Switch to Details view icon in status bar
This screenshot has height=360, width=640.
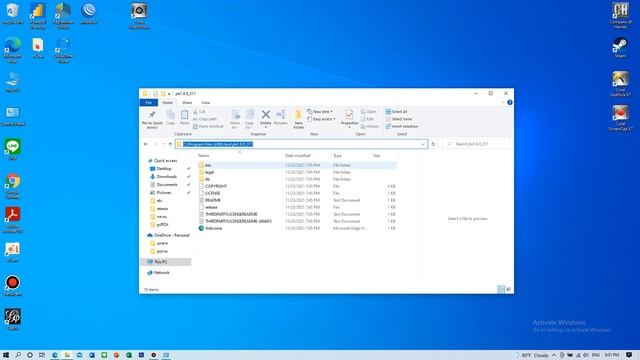[501, 289]
